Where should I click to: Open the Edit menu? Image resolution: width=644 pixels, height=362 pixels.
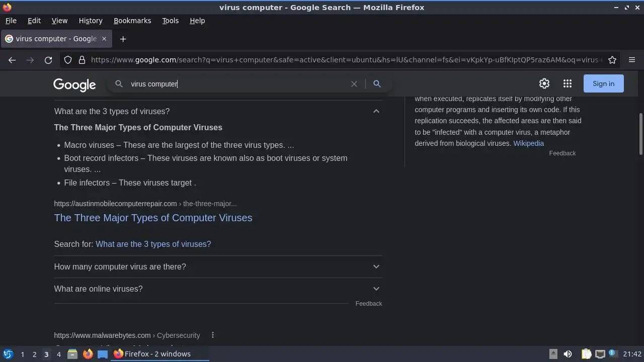tap(34, 21)
